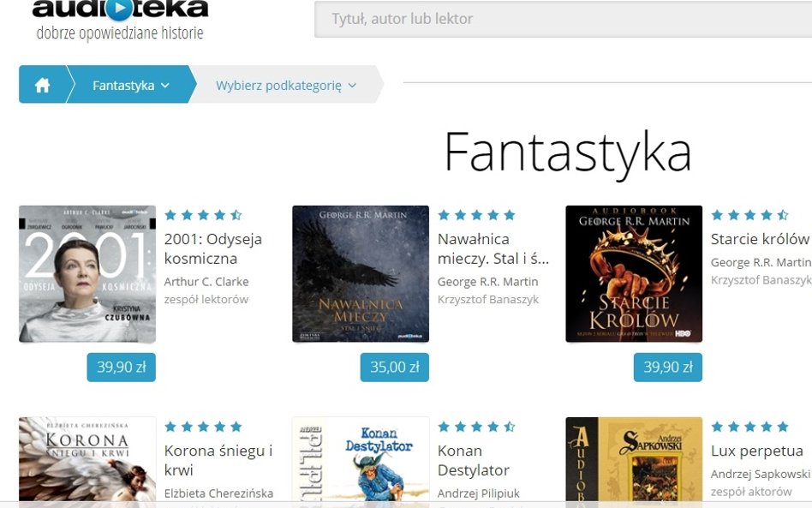Viewport: 812px width, 508px height.
Task: Open author link Arthur C. Clarke
Action: (206, 282)
